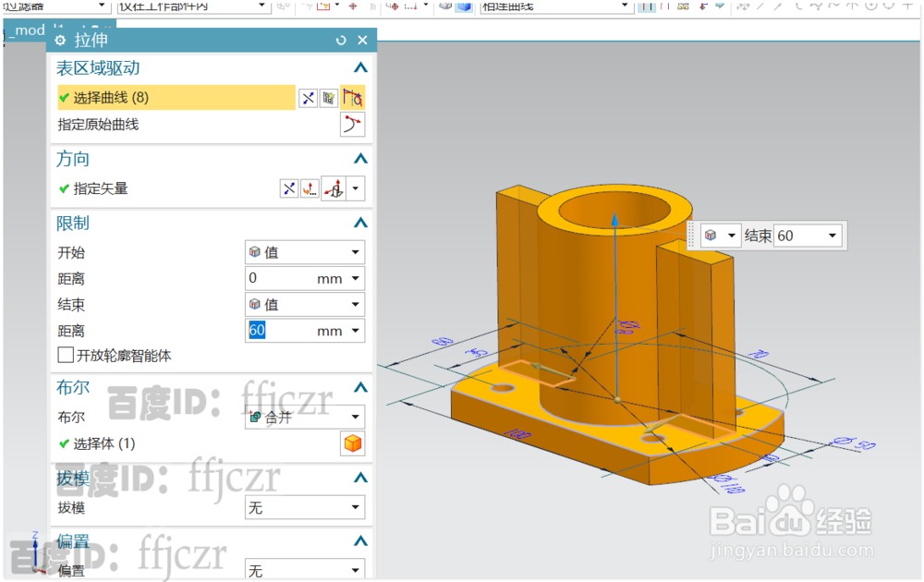Open the unit arrow of the 0 mm distance
Viewport: 924px width, 582px height.
(356, 278)
